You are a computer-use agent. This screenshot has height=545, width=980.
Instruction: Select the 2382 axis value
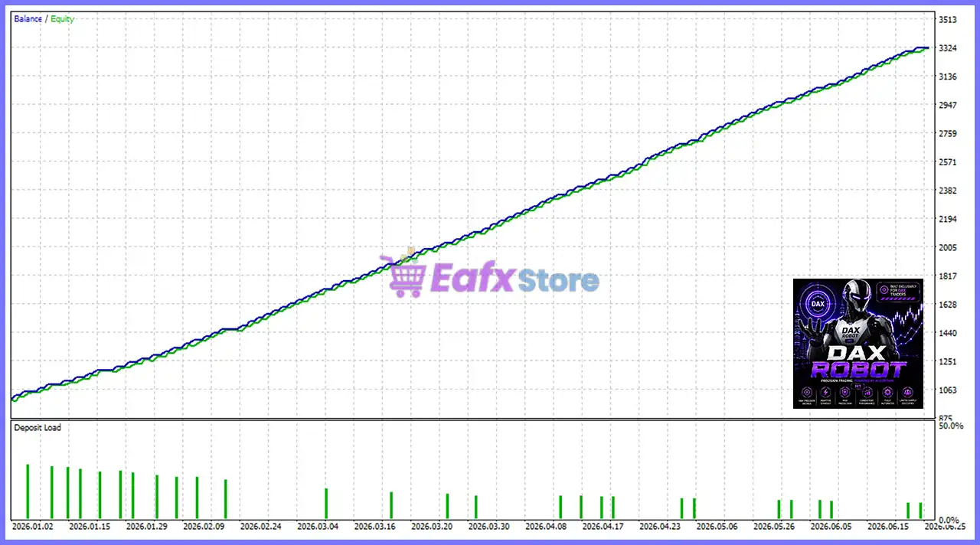pyautogui.click(x=948, y=191)
